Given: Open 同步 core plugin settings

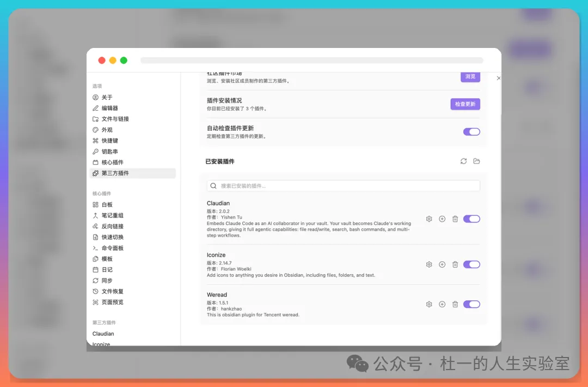Looking at the screenshot, I should click(133, 281).
